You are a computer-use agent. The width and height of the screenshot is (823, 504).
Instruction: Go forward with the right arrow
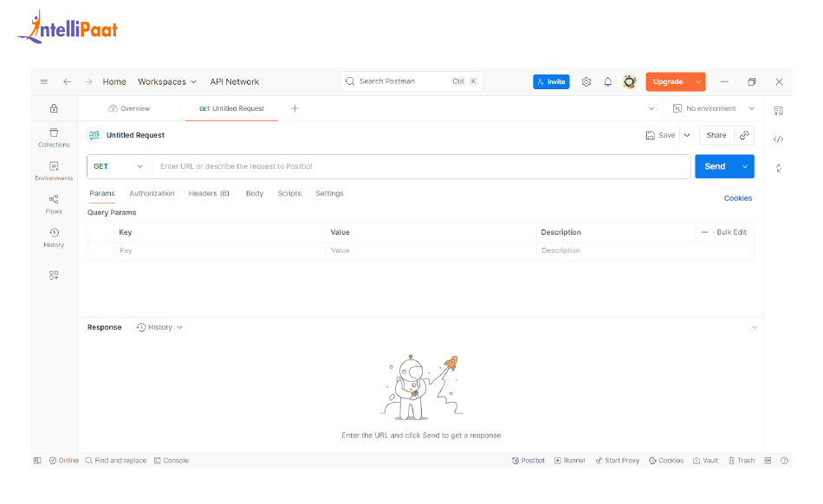pos(88,81)
